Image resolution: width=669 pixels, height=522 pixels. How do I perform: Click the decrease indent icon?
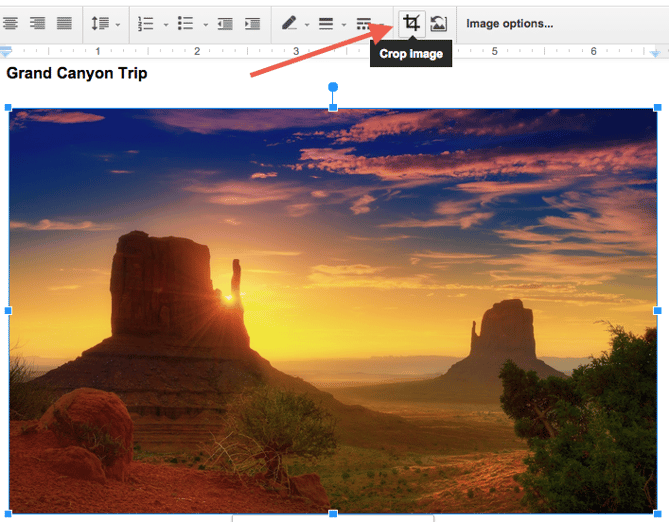point(225,23)
